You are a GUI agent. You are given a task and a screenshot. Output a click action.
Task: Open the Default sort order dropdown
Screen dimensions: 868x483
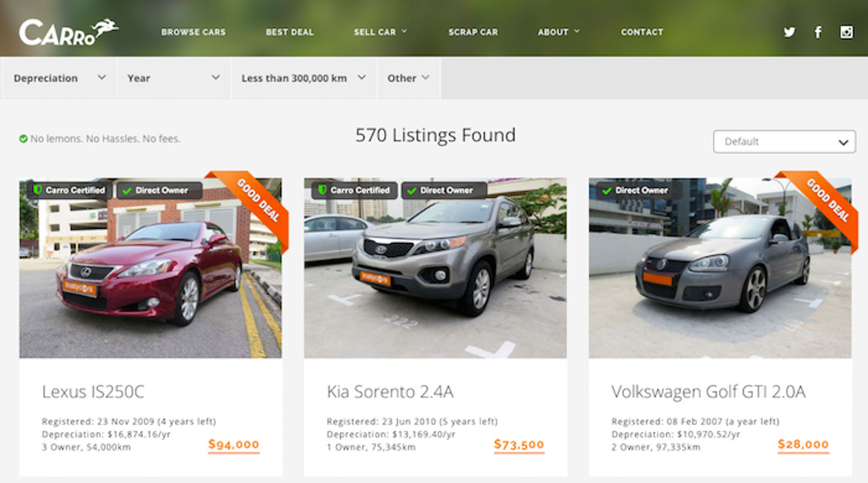click(784, 142)
